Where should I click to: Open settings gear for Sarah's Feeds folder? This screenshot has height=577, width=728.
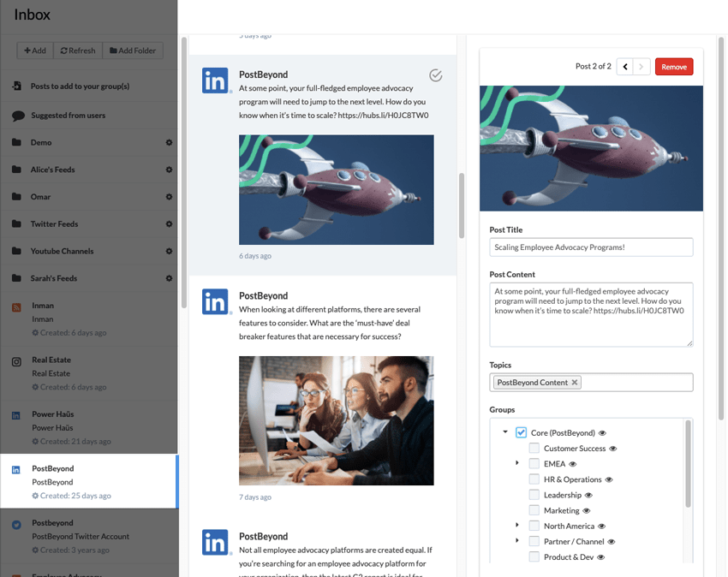coord(169,278)
